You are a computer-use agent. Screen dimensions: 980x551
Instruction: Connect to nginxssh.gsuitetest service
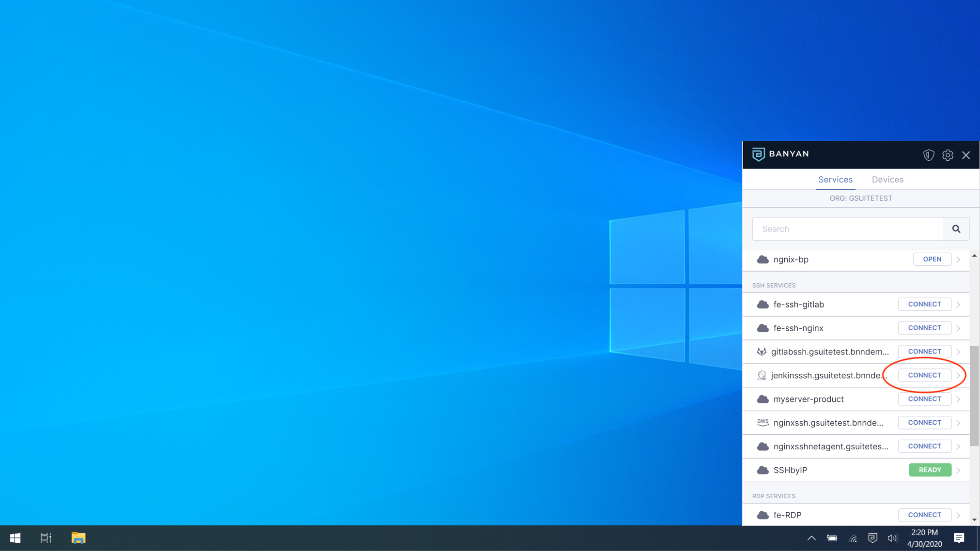(x=924, y=423)
